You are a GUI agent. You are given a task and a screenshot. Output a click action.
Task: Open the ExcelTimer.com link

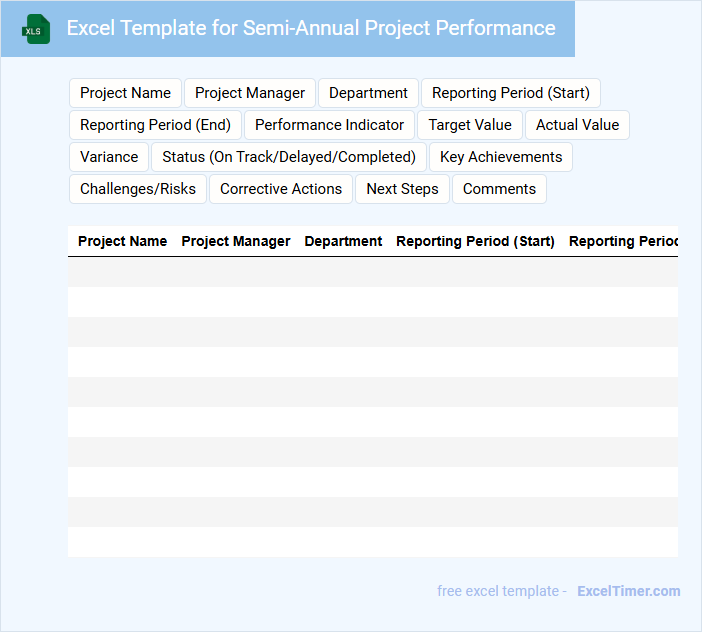coord(629,591)
